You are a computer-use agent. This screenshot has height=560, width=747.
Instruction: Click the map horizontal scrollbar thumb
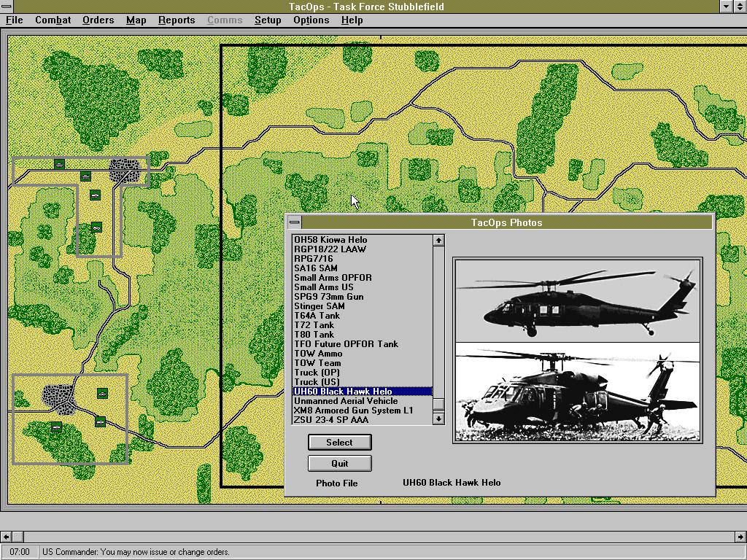point(18,537)
